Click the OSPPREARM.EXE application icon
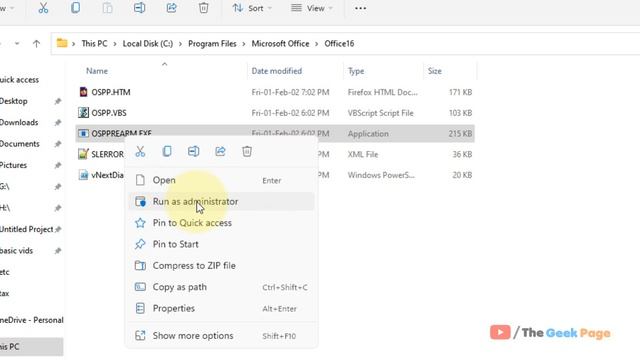The image size is (640, 360). [83, 133]
